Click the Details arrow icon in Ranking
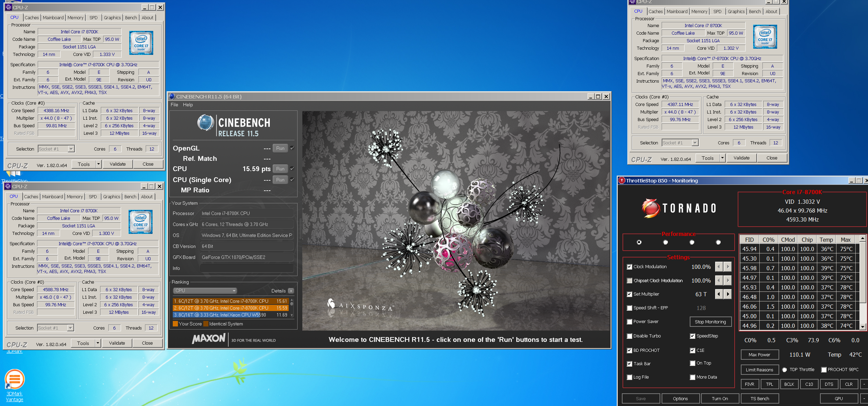Screen dimensions: 868x406 point(291,291)
